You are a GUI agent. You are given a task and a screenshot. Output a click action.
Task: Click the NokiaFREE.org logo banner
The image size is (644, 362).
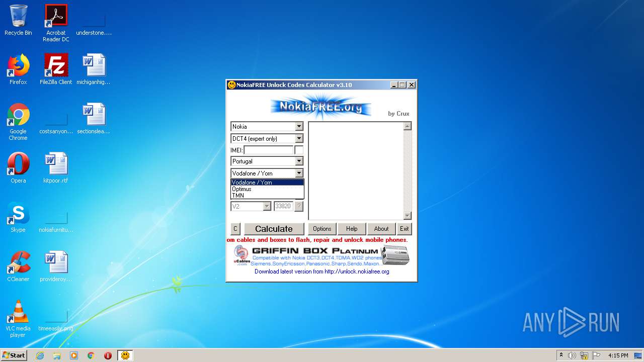pos(321,106)
